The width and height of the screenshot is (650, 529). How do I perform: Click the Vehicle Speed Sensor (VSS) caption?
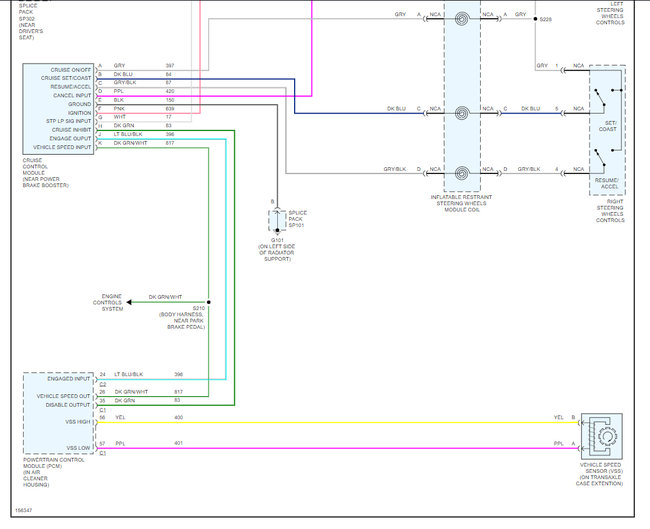point(599,474)
